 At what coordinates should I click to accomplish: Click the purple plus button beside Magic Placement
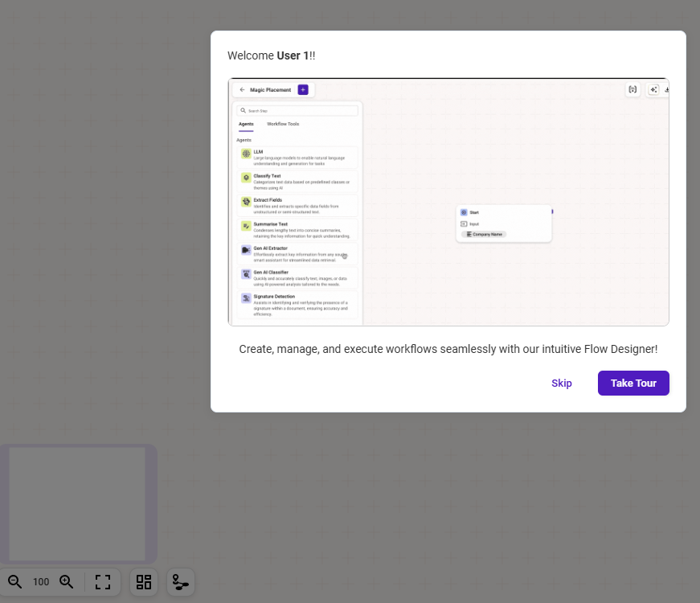pos(303,90)
